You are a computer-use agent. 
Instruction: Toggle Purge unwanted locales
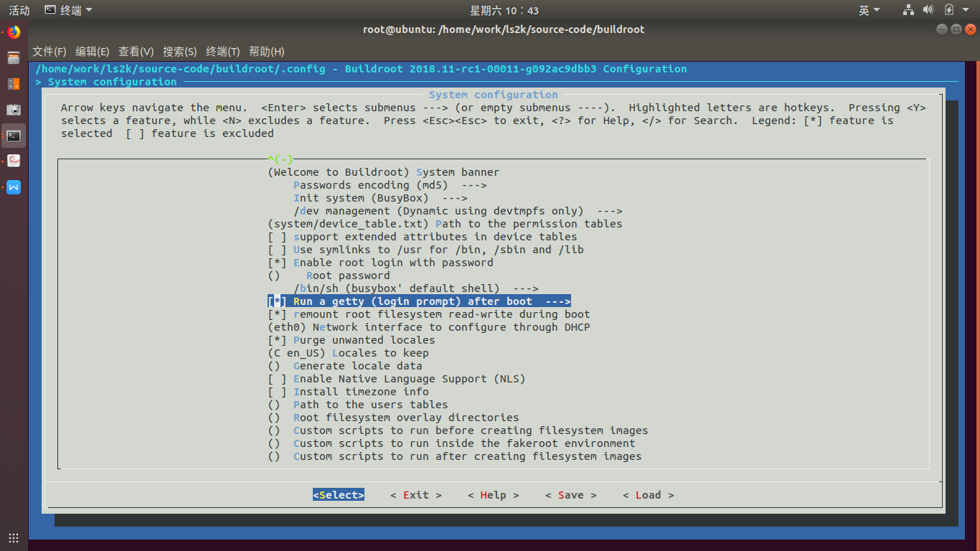(352, 340)
